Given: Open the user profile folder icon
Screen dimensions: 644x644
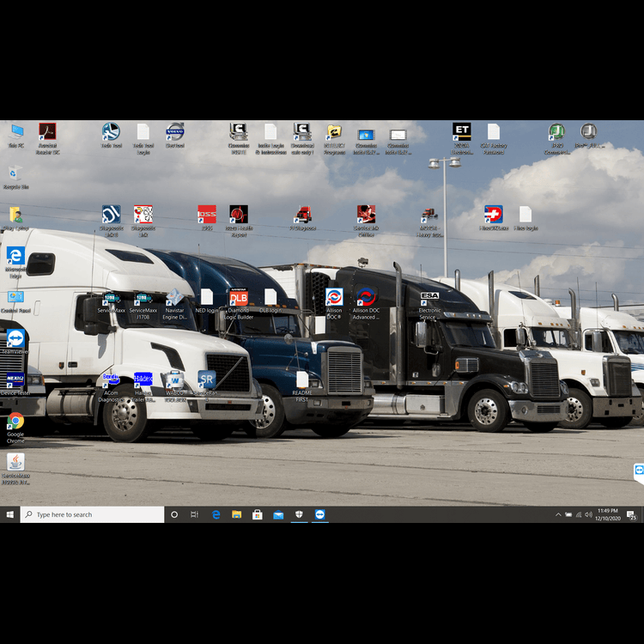Looking at the screenshot, I should tap(15, 218).
